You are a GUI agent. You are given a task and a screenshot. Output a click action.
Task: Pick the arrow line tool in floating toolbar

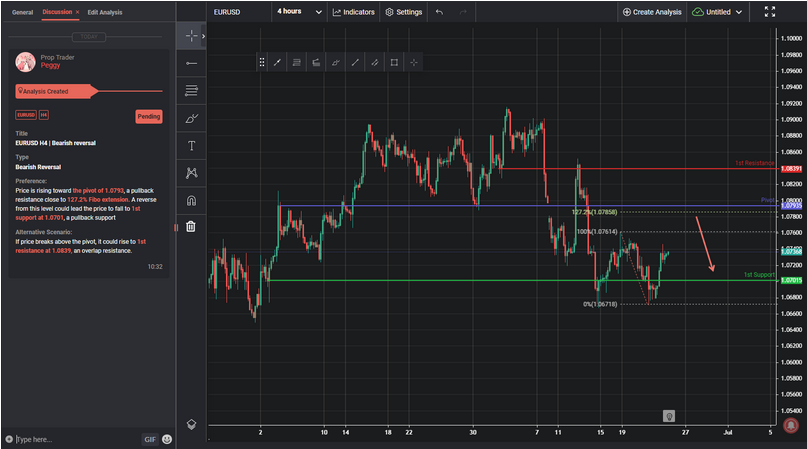coord(277,62)
